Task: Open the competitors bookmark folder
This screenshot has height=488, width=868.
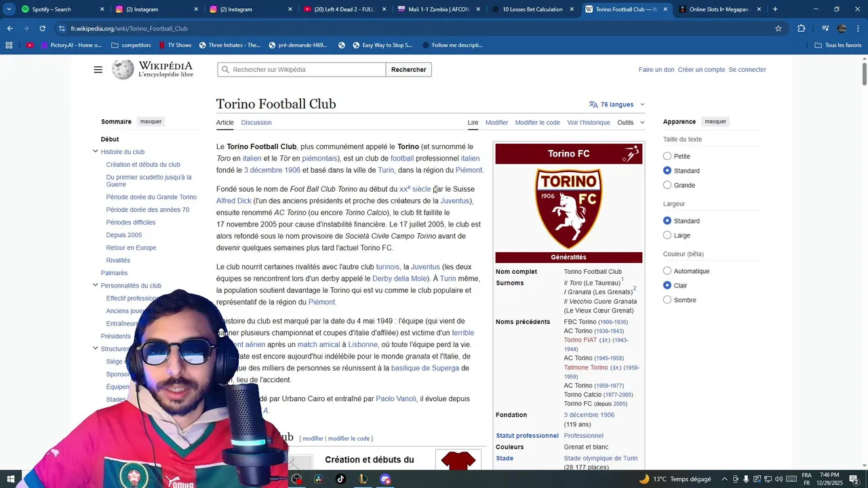Action: [131, 45]
